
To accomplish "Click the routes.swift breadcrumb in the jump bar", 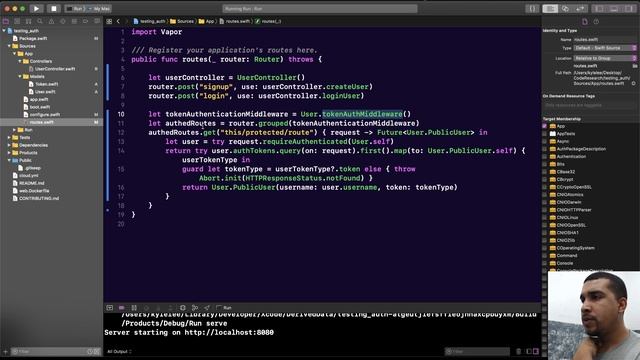I will [x=235, y=21].
